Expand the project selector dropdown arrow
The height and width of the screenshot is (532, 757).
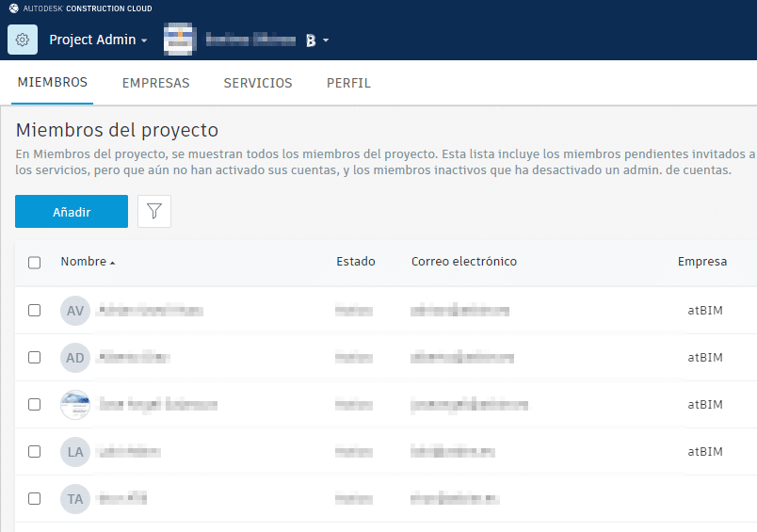326,40
